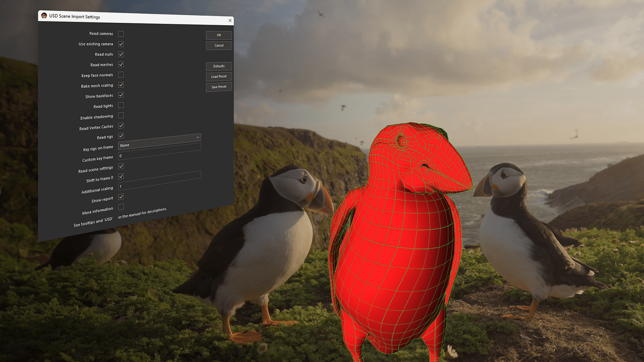The image size is (644, 362).
Task: Click the application icon in the title bar
Action: 44,16
